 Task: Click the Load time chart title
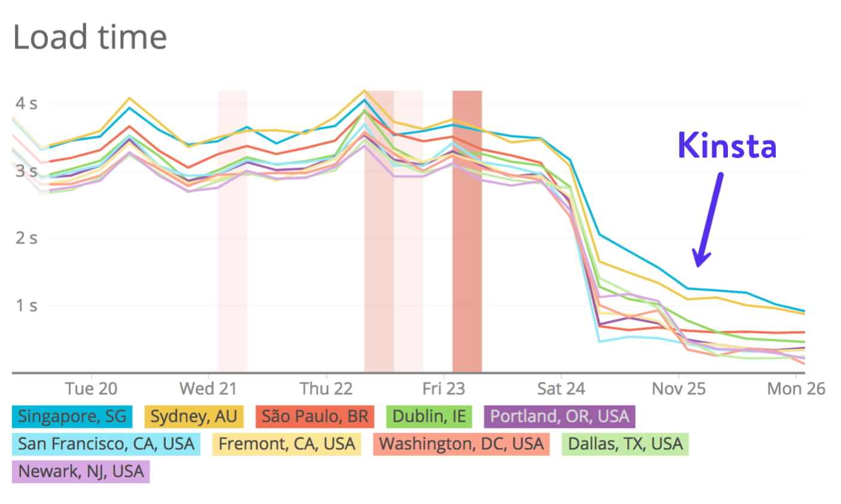tap(90, 37)
